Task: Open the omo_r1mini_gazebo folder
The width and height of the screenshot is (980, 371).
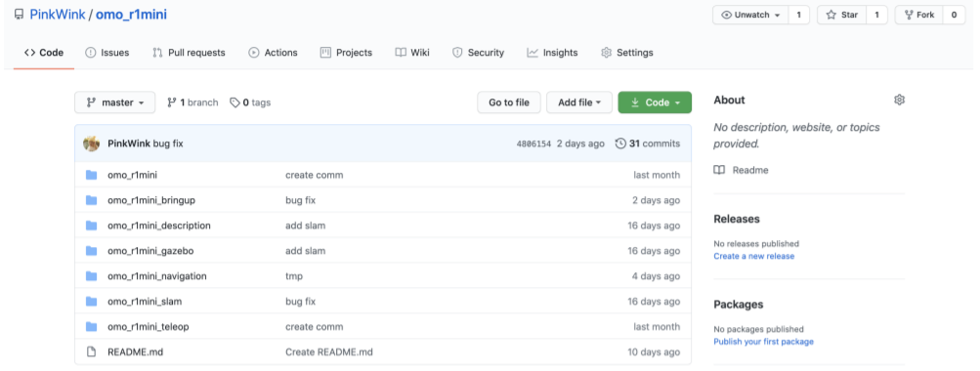Action: click(150, 251)
